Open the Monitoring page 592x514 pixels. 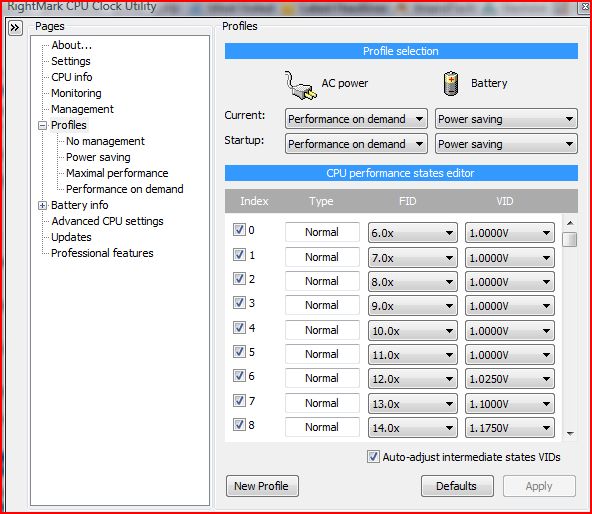click(76, 93)
